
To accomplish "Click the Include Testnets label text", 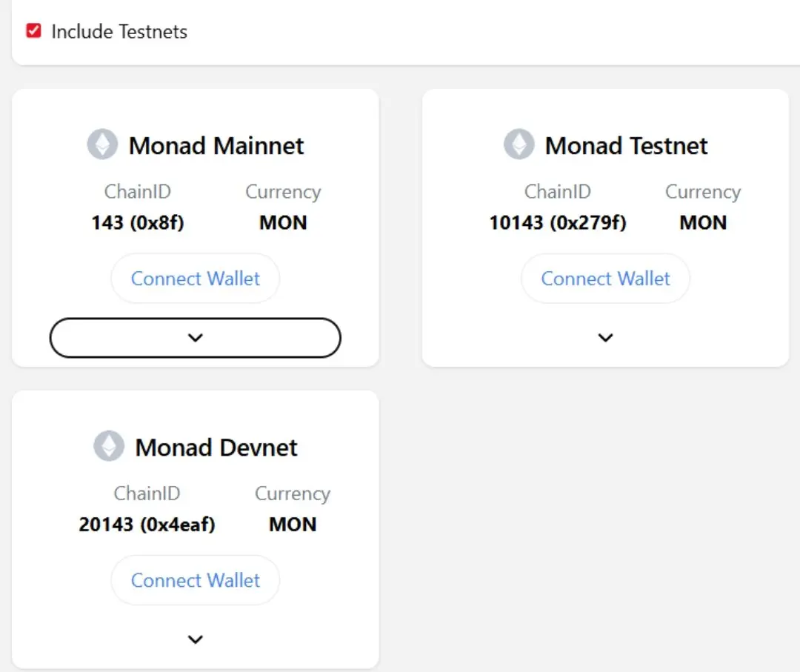I will (x=119, y=32).
